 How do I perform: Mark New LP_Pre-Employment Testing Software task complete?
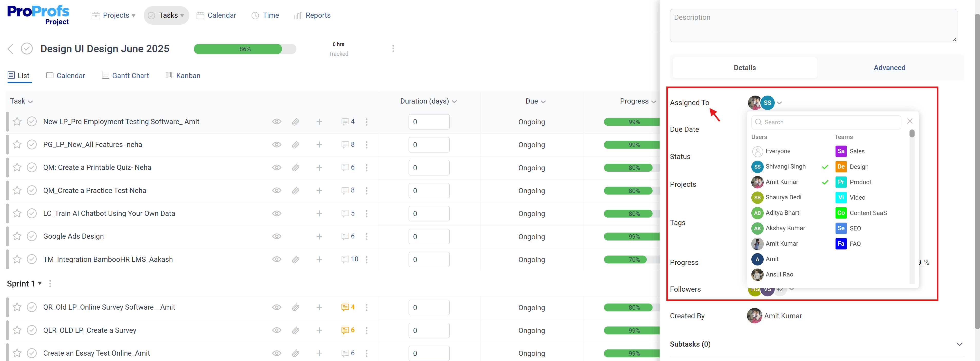[x=32, y=122]
